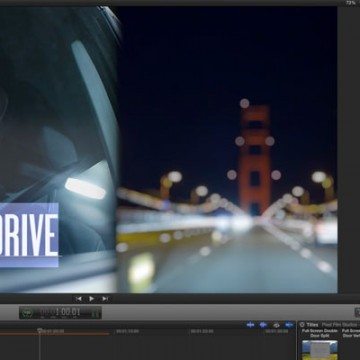The width and height of the screenshot is (360, 360).
Task: Select the second Full Screen Door title
Action: (x=351, y=333)
